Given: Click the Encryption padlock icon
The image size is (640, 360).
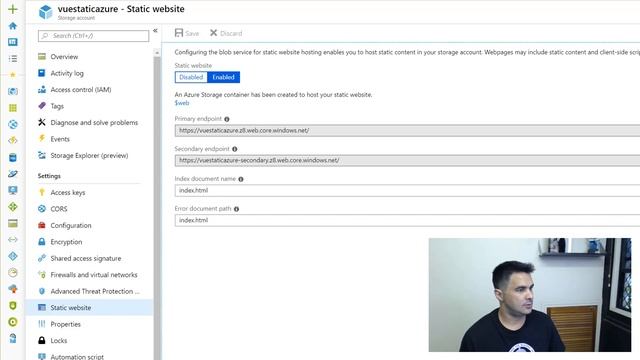Looking at the screenshot, I should [x=42, y=242].
